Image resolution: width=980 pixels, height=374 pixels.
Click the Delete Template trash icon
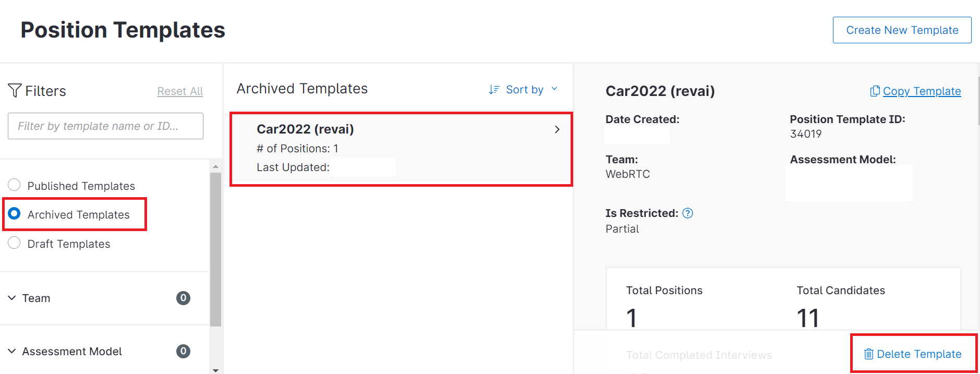(868, 354)
